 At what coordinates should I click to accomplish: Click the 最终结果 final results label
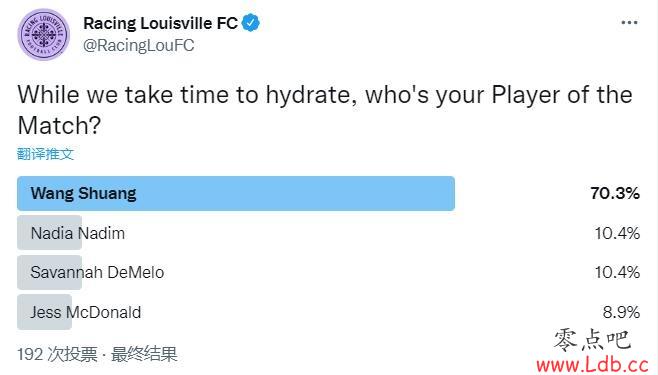tap(144, 354)
